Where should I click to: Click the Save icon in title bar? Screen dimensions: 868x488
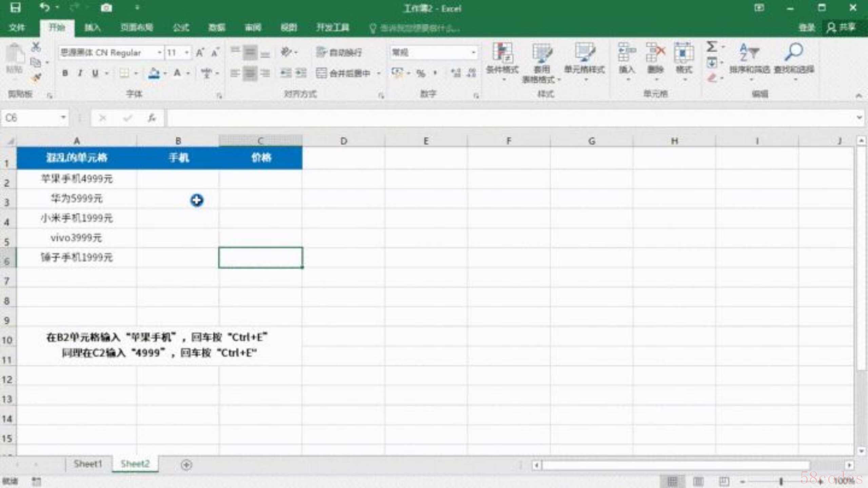pos(15,7)
